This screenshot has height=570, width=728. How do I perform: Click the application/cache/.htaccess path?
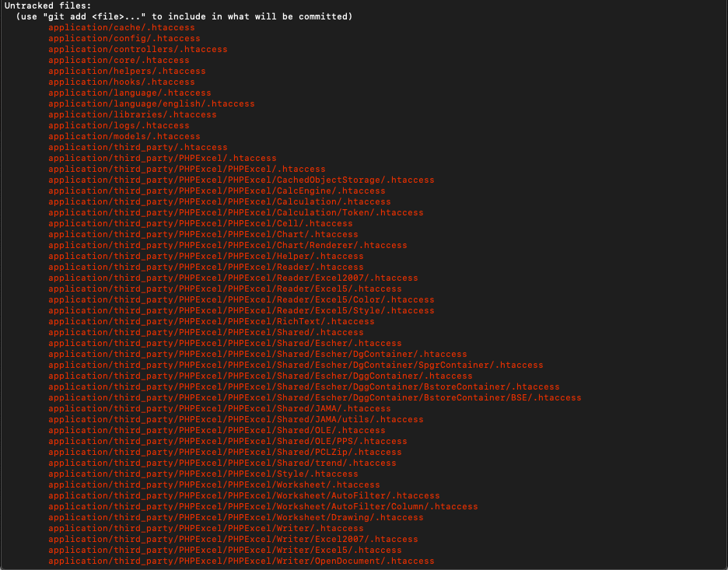point(121,27)
